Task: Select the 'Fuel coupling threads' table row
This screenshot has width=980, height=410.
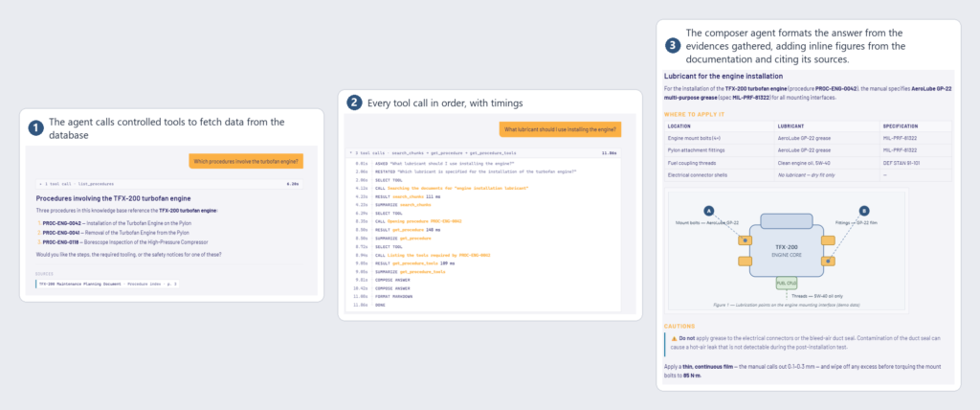Action: pos(808,163)
